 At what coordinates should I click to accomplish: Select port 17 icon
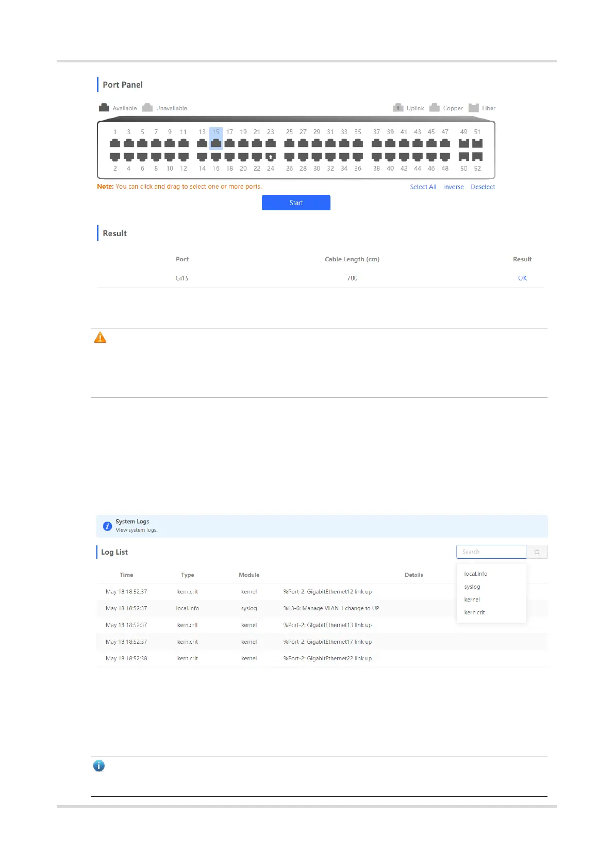coord(229,143)
